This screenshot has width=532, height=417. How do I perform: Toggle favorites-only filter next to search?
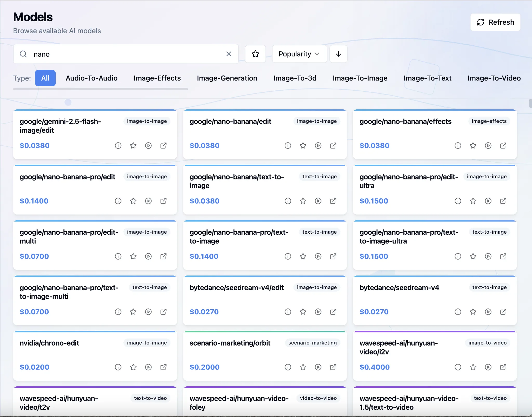pos(255,54)
